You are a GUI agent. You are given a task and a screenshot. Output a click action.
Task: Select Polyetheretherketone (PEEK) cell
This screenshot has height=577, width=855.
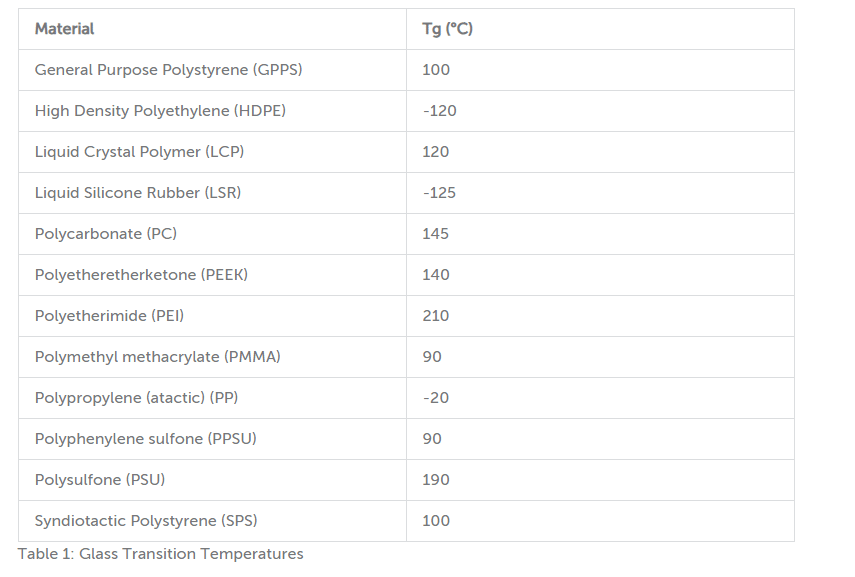(212, 275)
